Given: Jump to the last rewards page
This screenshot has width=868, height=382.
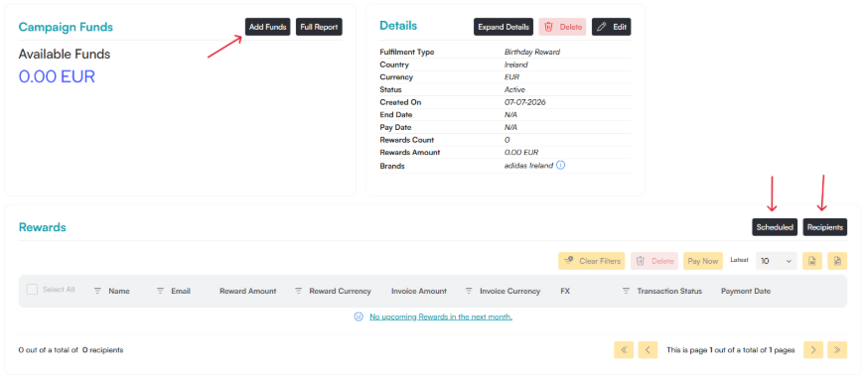Looking at the screenshot, I should tap(837, 350).
